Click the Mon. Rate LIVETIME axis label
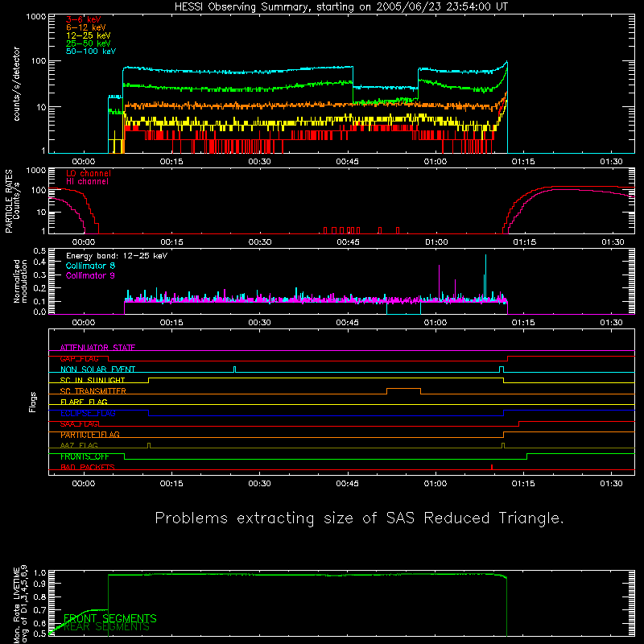The height and width of the screenshot is (644, 644). (20, 605)
